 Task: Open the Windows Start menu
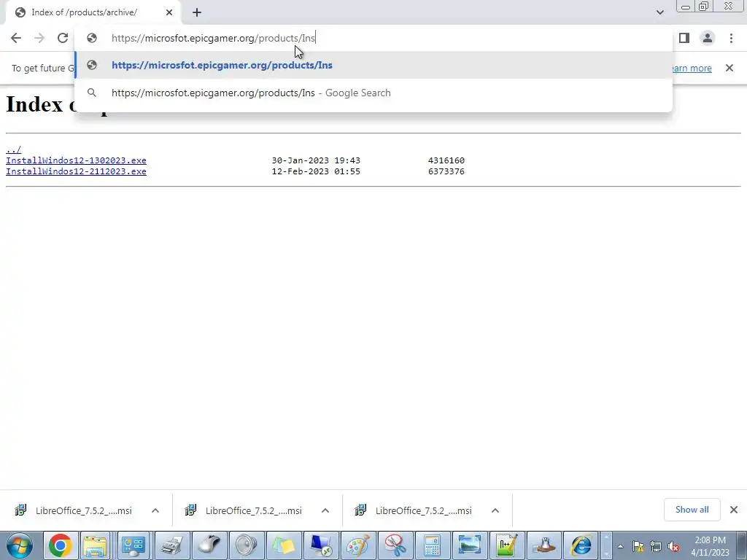coord(20,545)
